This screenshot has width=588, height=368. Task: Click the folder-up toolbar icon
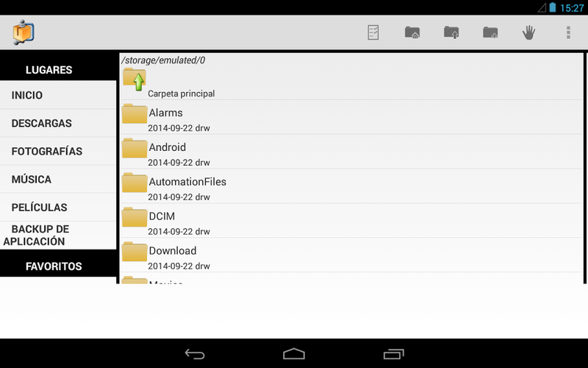tap(451, 32)
